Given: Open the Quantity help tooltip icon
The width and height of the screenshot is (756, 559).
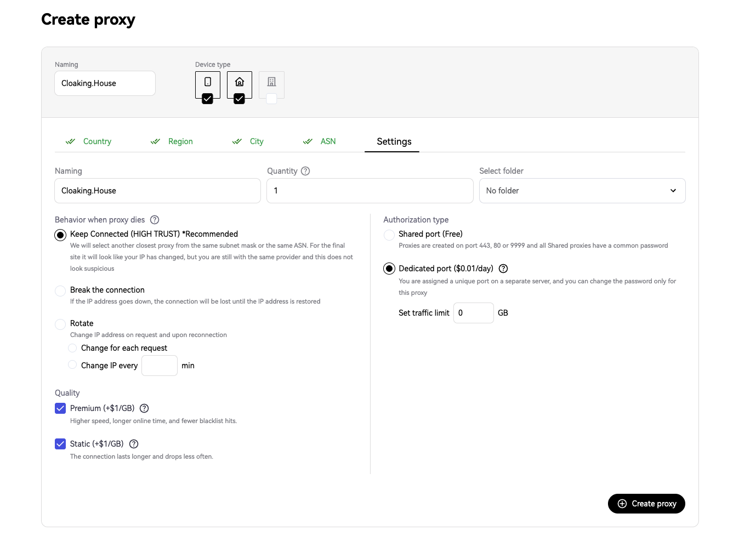Looking at the screenshot, I should [x=305, y=171].
